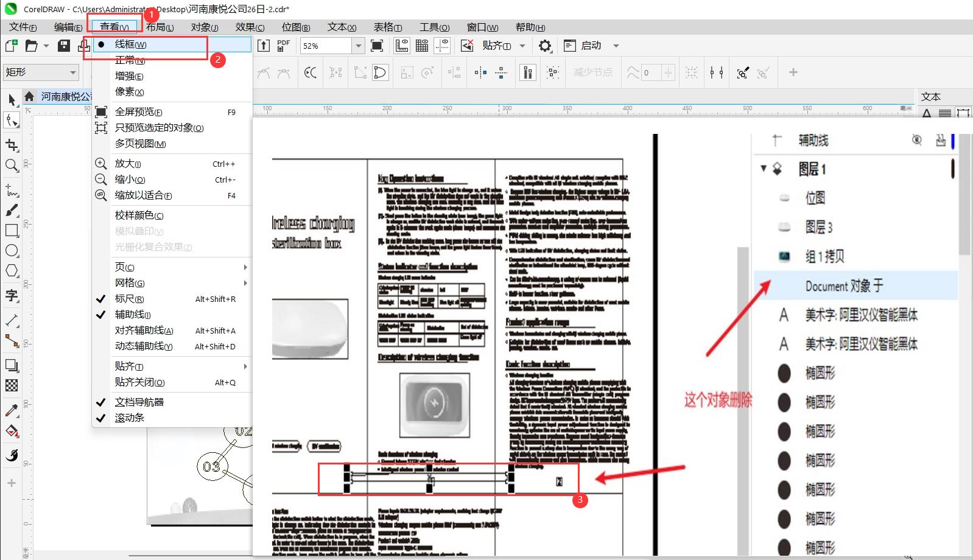This screenshot has width=973, height=560.
Task: Open the Options gear icon
Action: pyautogui.click(x=545, y=46)
